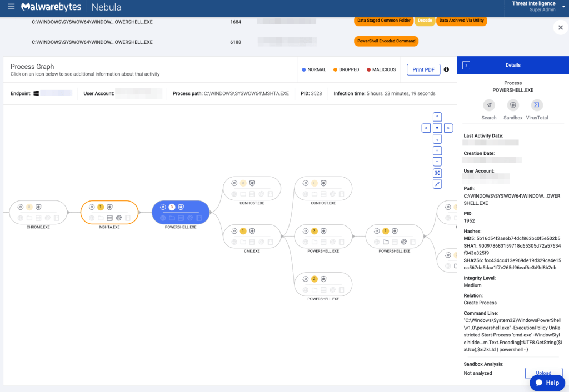
Task: Open the process graph info icon beside Print PDF
Action: click(446, 69)
